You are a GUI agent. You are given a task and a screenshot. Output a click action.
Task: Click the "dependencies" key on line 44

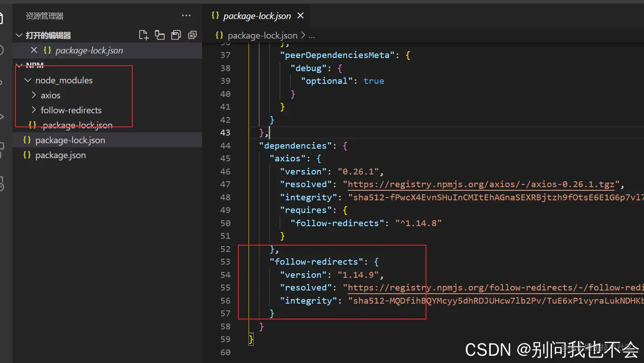pos(295,146)
